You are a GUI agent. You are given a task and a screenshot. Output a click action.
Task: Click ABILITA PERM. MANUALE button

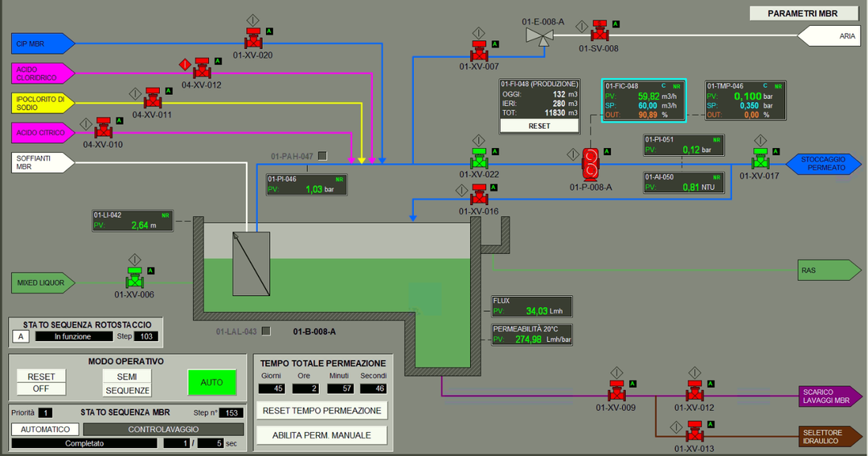(x=321, y=435)
